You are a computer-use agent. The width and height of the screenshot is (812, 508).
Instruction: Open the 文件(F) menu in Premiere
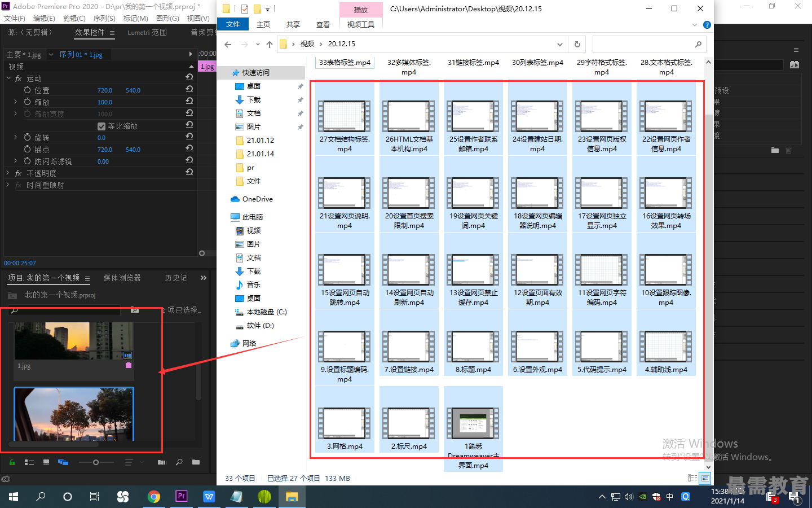(x=15, y=19)
